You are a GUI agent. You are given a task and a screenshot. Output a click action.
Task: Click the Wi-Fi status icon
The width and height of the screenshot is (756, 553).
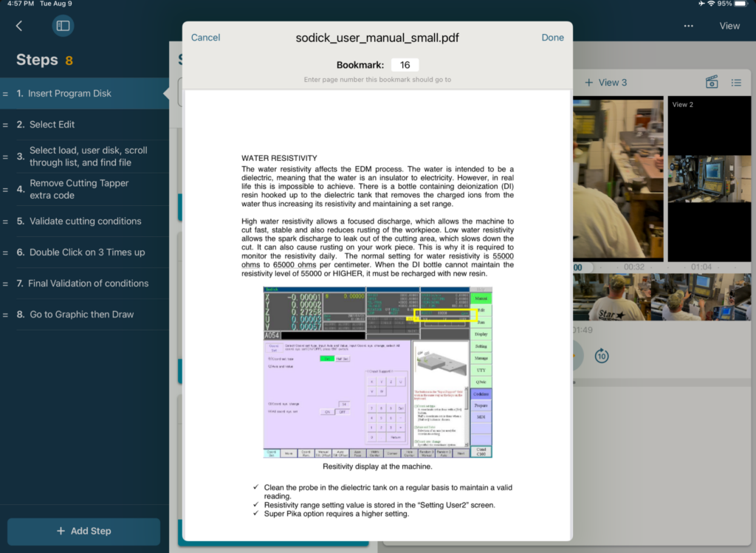(x=711, y=4)
